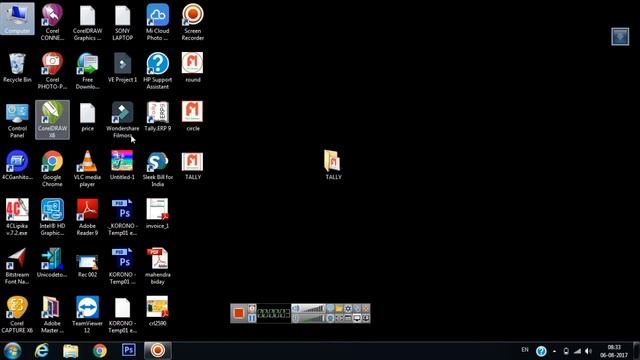
Task: Open Intel HD Graphics shortcut
Action: [x=52, y=217]
